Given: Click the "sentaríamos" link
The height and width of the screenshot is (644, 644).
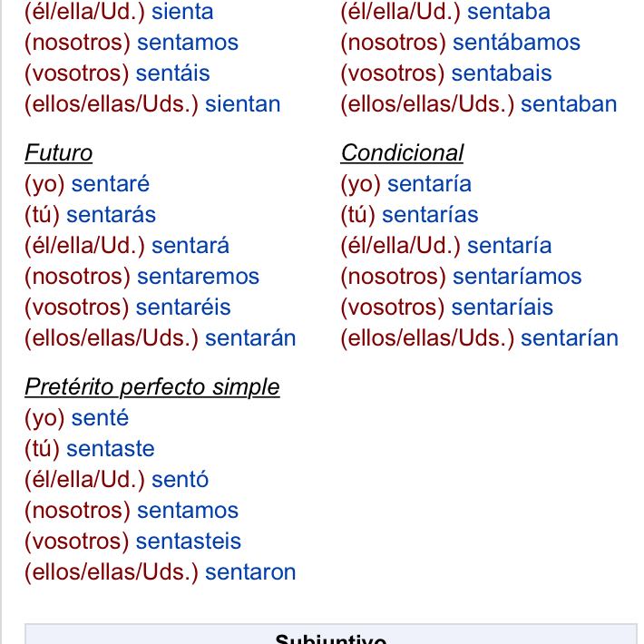Looking at the screenshot, I should [517, 277].
